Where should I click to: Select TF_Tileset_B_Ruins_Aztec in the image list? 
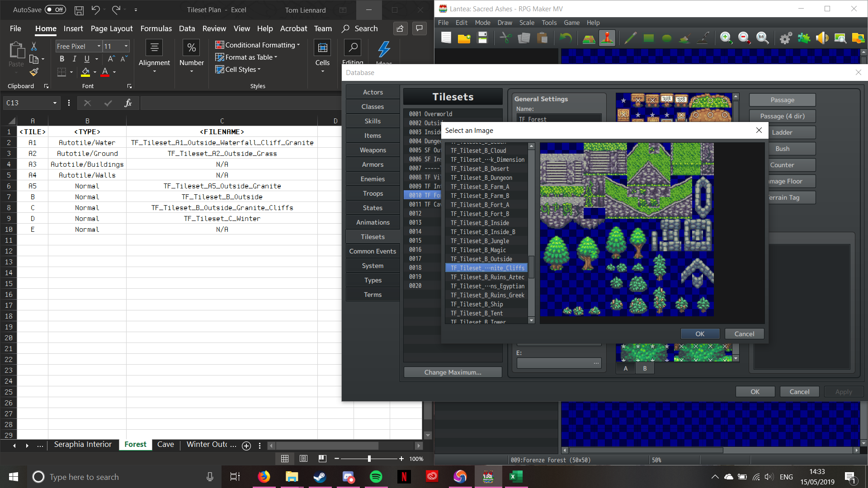coord(487,277)
